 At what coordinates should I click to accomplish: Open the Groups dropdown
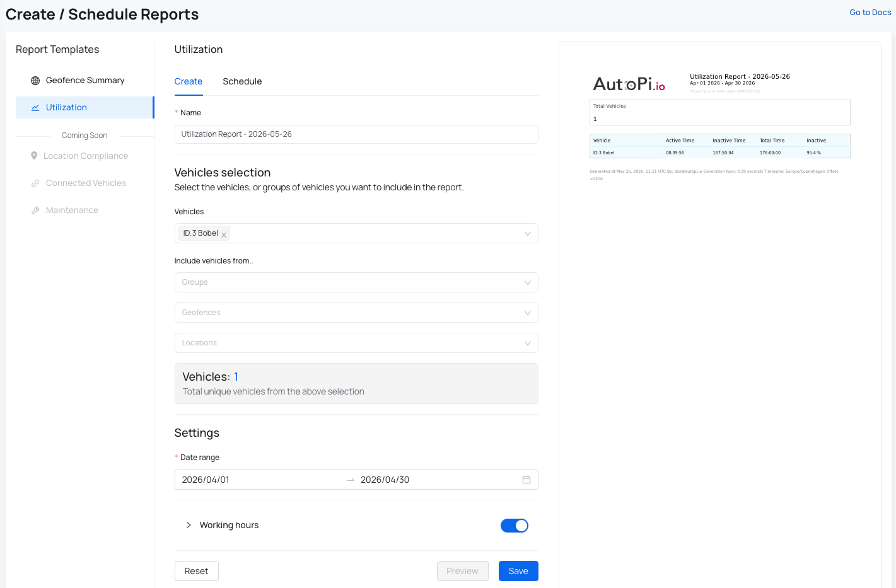[x=356, y=282]
